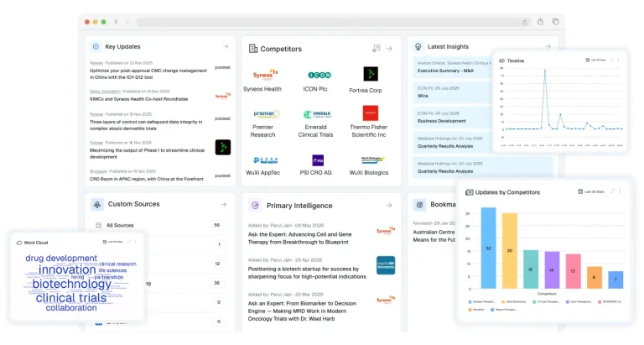
Task: Open Competitors panel arrow
Action: point(389,49)
